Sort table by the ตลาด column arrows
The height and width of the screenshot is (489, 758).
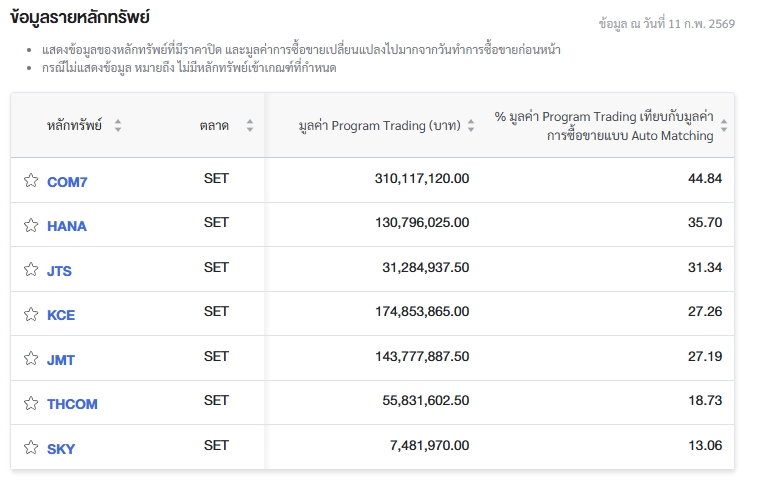click(250, 126)
